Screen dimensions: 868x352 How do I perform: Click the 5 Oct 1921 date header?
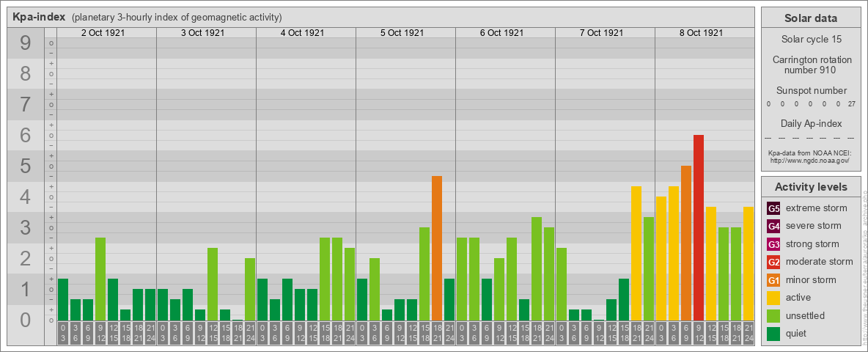(402, 33)
